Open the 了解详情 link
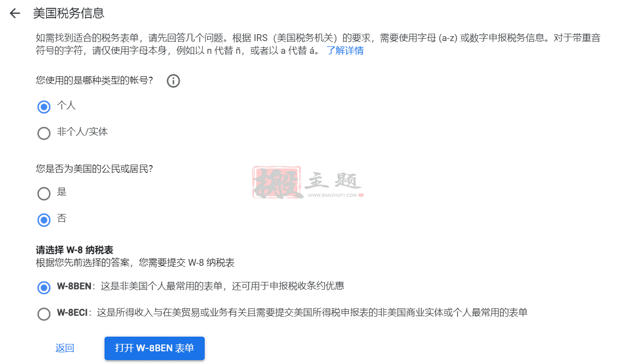Image resolution: width=619 pixels, height=364 pixels. click(x=345, y=50)
